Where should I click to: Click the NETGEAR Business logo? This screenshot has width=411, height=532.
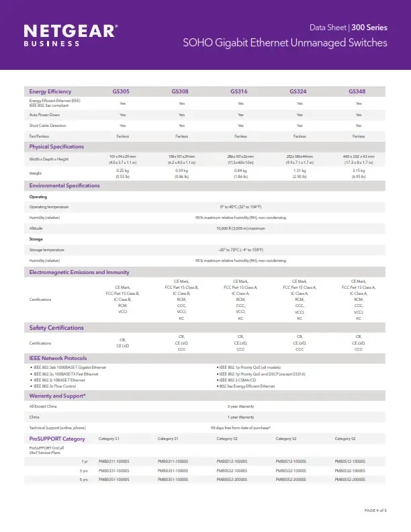click(71, 35)
